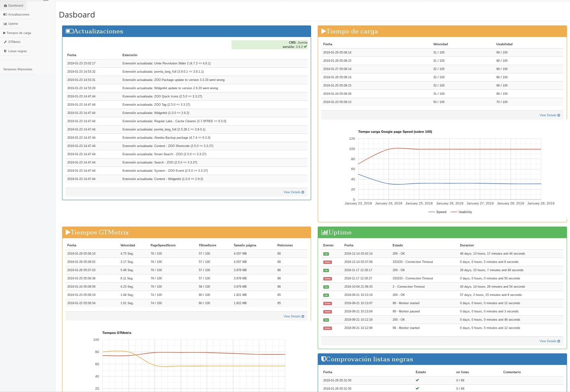The height and width of the screenshot is (392, 570).
Task: Click the 99 - Monitor paused status
Action: [x=406, y=311]
